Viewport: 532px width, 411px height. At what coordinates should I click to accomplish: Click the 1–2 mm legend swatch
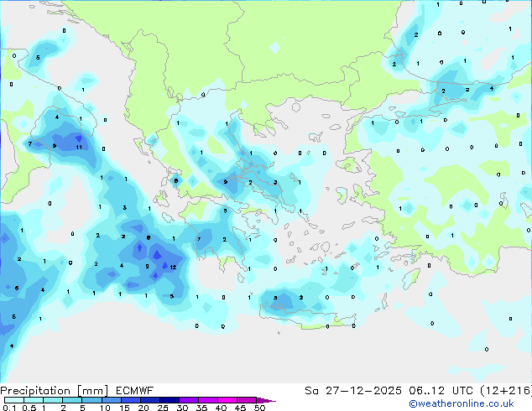click(x=53, y=400)
